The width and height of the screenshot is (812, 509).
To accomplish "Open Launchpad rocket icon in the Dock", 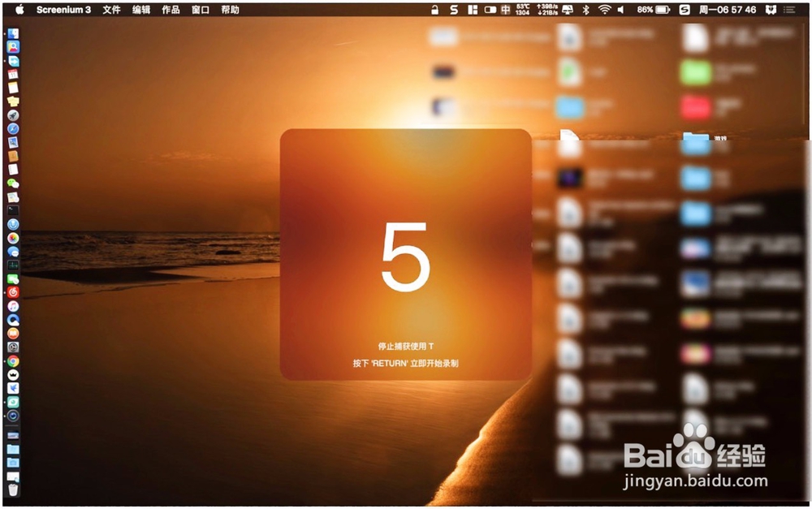I will pos(13,115).
